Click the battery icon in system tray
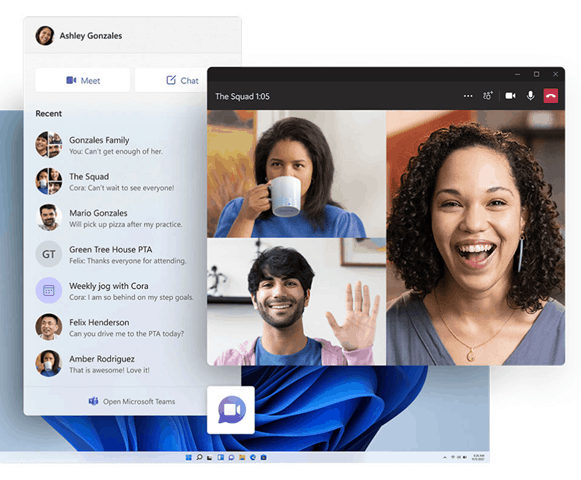This screenshot has width=581, height=480. [x=465, y=457]
